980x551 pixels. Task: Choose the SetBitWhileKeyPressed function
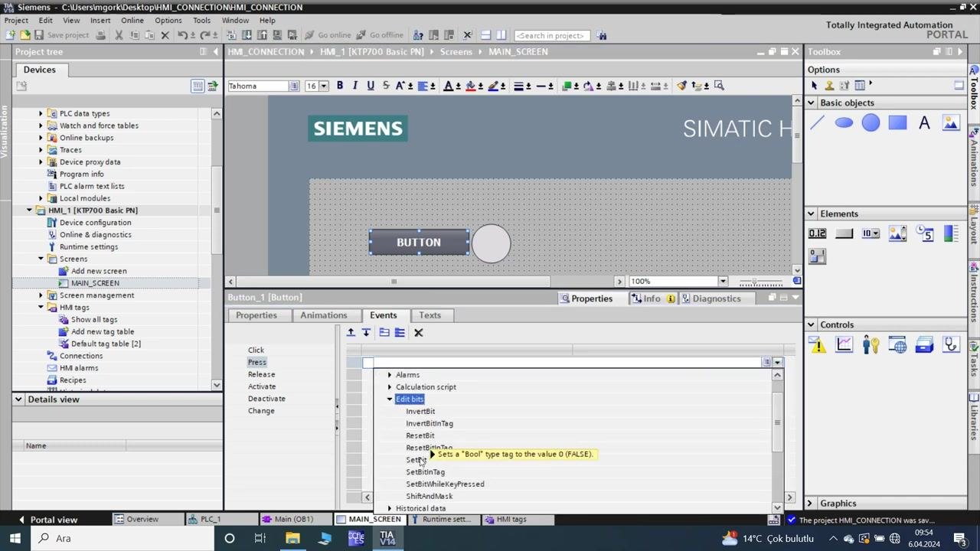point(445,484)
